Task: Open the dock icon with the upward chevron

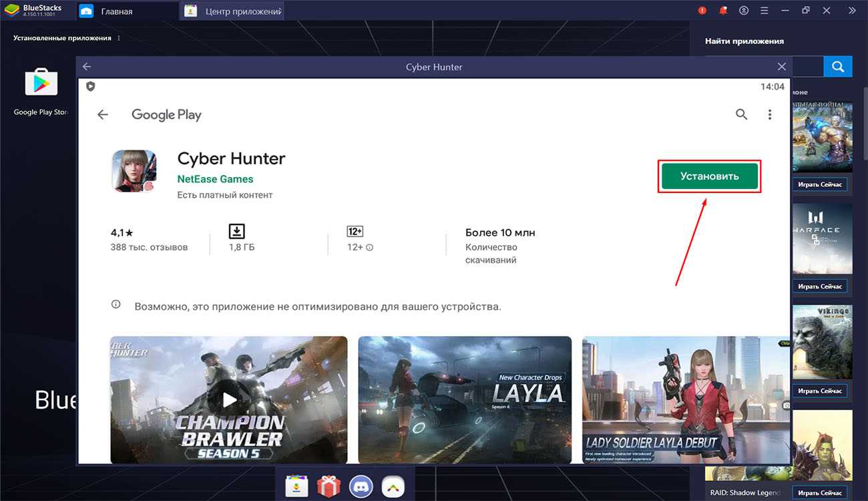Action: [393, 486]
